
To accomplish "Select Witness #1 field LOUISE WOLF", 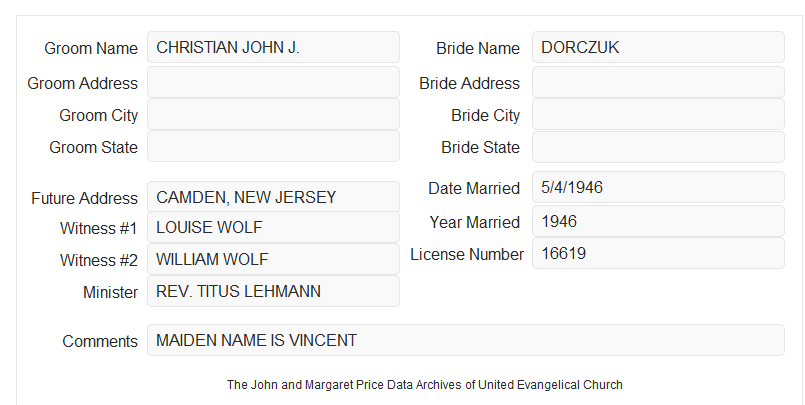I will coord(273,227).
